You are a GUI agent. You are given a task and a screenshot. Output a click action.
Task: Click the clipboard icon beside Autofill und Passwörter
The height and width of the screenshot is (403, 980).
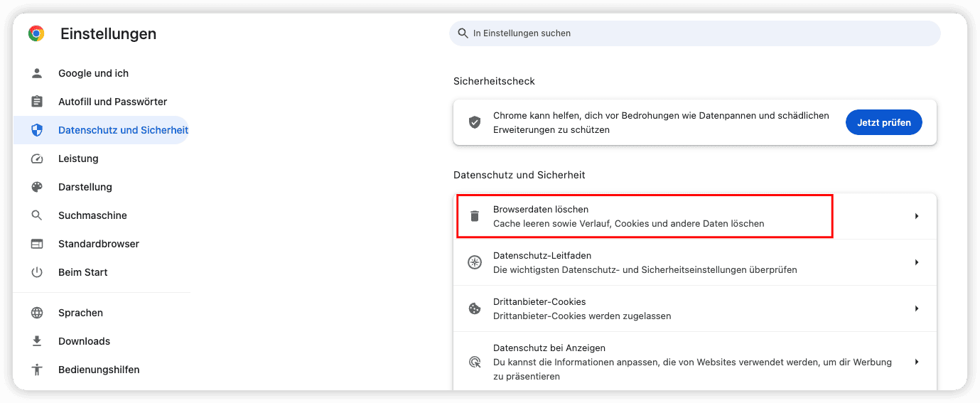pyautogui.click(x=37, y=102)
